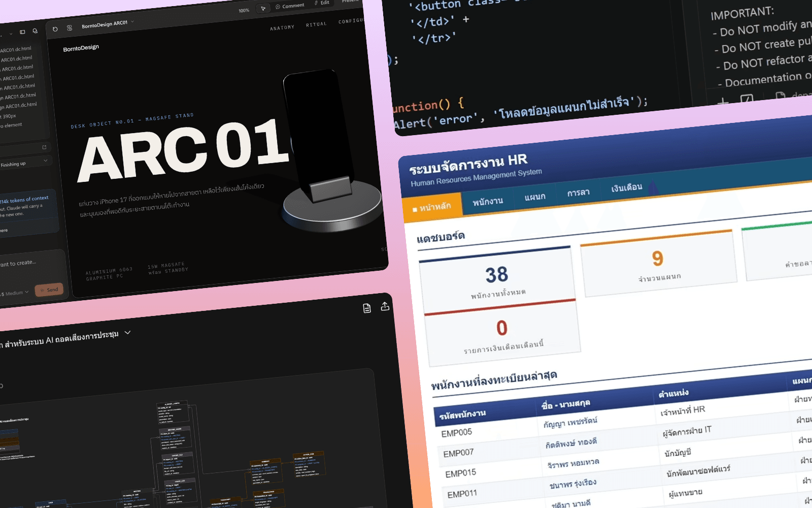Expand the diagram title dropdown chevron
This screenshot has width=812, height=508.
click(x=127, y=333)
